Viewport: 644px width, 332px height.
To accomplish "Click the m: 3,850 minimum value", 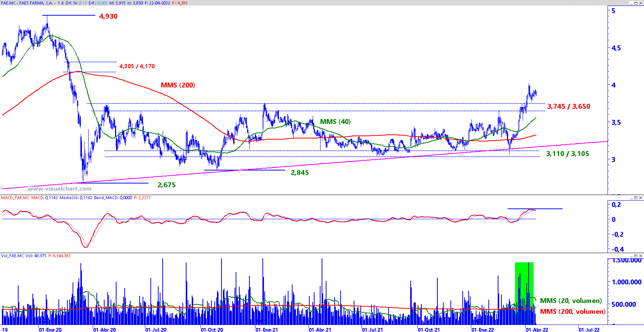I will (134, 3).
